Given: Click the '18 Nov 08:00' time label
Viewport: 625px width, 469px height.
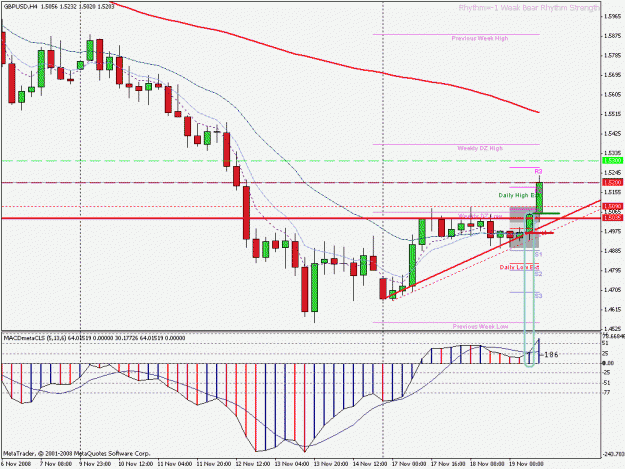Looking at the screenshot, I should pyautogui.click(x=487, y=464).
